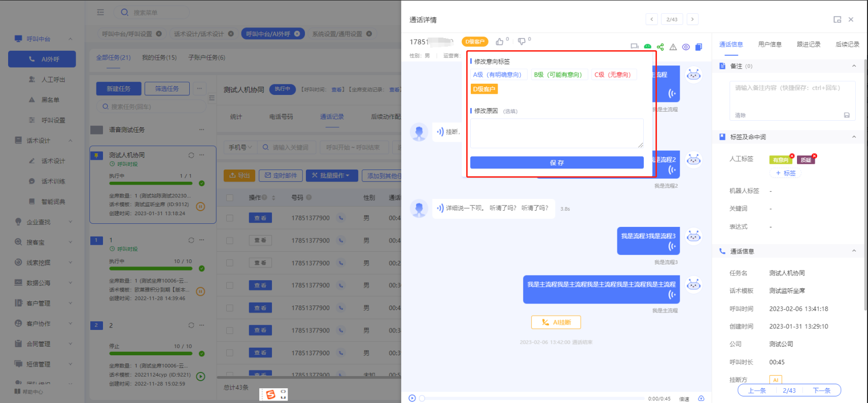
Task: Play the call recording audio
Action: [x=412, y=398]
